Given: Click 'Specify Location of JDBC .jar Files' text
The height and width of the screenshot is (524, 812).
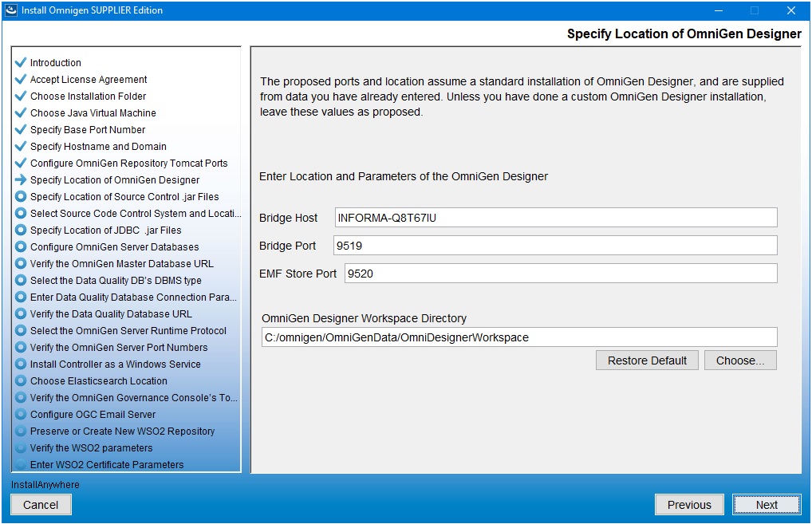Looking at the screenshot, I should tap(105, 230).
